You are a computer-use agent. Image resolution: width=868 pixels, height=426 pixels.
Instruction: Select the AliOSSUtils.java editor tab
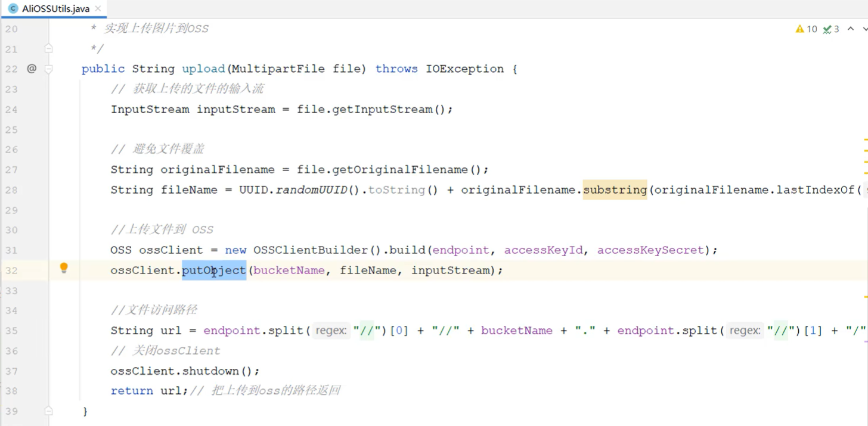[55, 8]
